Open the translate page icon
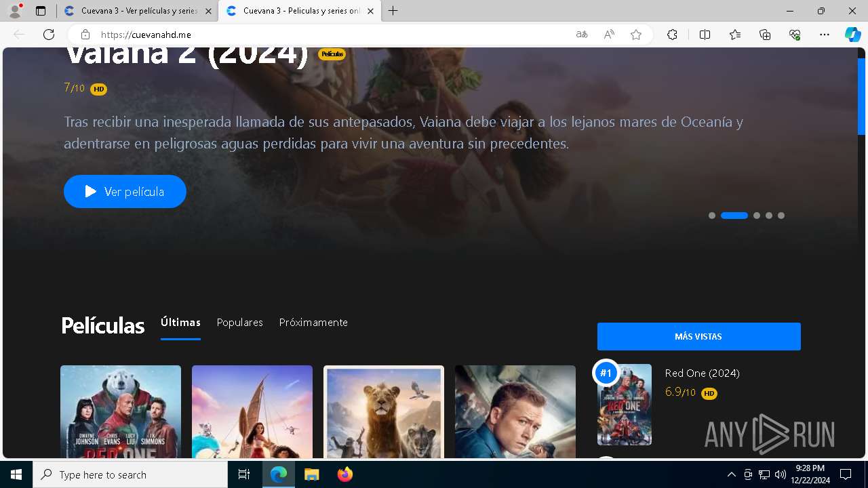868x488 pixels. (582, 35)
